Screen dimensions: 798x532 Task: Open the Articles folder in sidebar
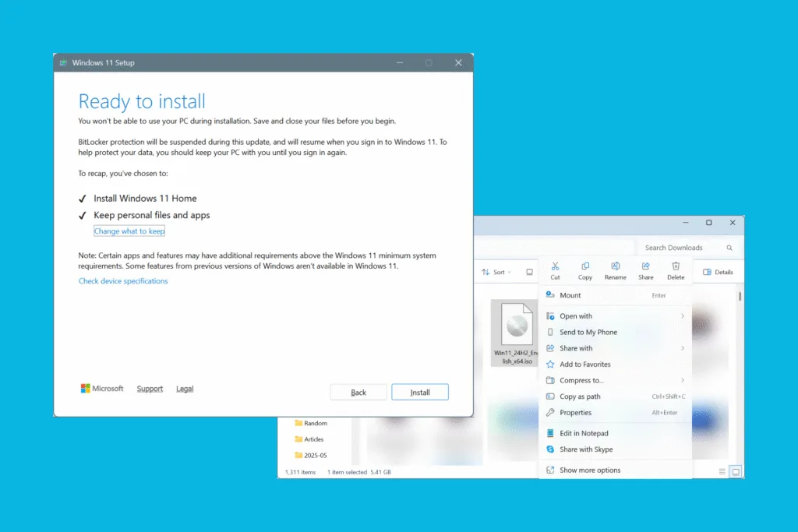click(309, 439)
